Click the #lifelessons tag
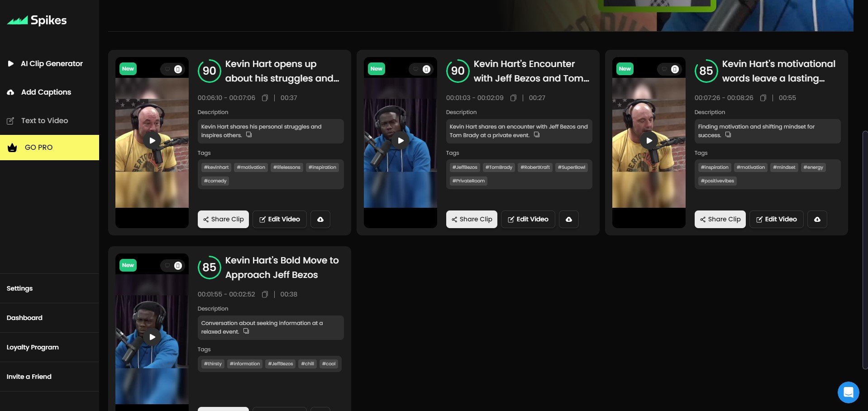 pos(287,167)
